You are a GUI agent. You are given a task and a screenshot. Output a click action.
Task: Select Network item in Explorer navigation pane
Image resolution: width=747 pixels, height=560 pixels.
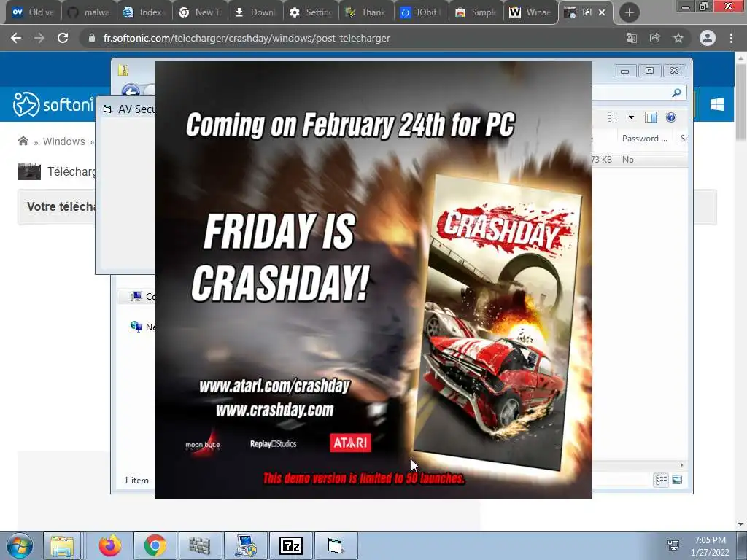coord(142,327)
